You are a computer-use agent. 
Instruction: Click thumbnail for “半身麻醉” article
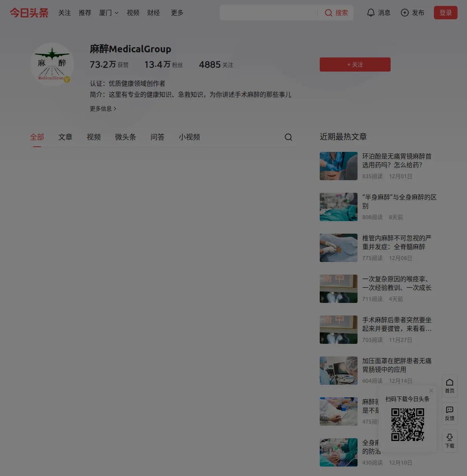pos(339,207)
